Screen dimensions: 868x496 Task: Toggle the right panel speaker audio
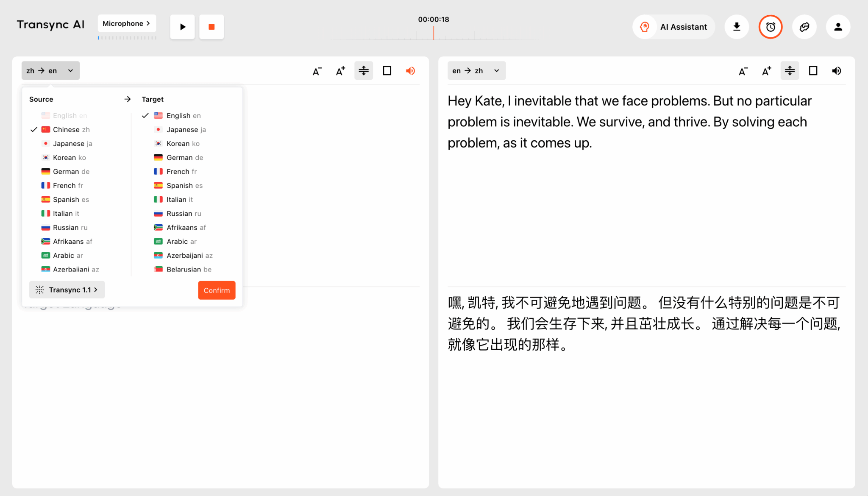836,71
